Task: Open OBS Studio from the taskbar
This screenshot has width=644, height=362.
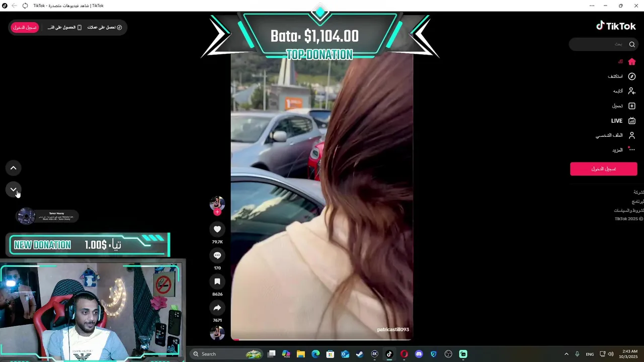Action: (x=448, y=354)
